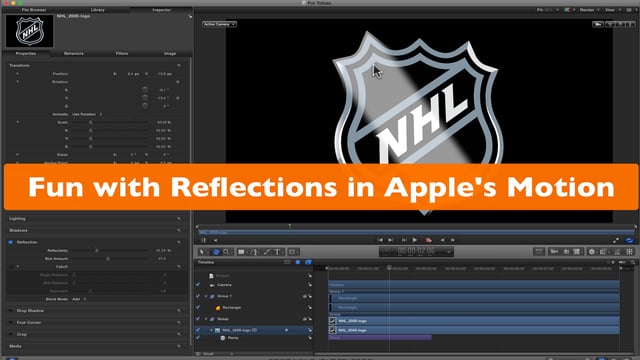Click the gear Add Behavior icon
640x360 pixels.
[x=591, y=252]
